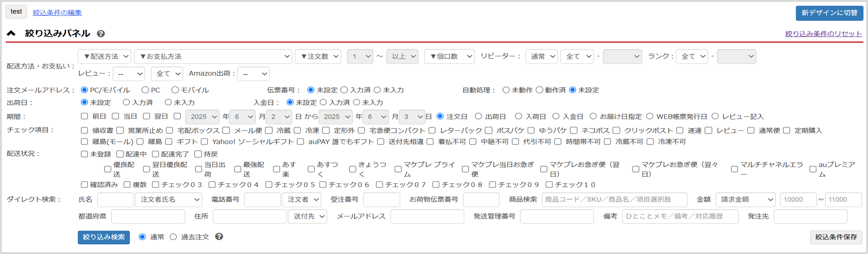Open the Amazon出荷 dropdown
The image size is (868, 254).
tap(253, 74)
